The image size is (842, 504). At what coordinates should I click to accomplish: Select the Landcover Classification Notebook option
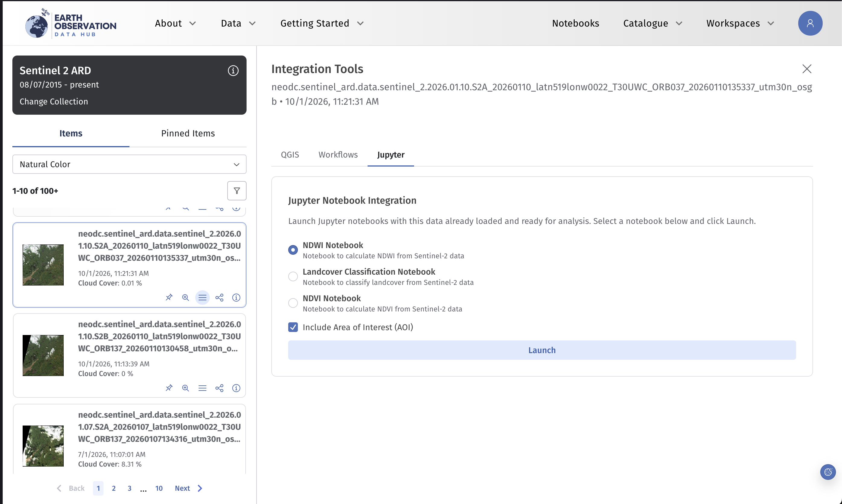[x=293, y=276]
